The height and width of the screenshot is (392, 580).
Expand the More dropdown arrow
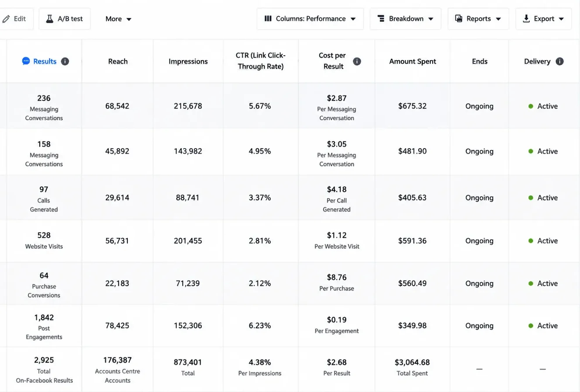click(x=129, y=19)
